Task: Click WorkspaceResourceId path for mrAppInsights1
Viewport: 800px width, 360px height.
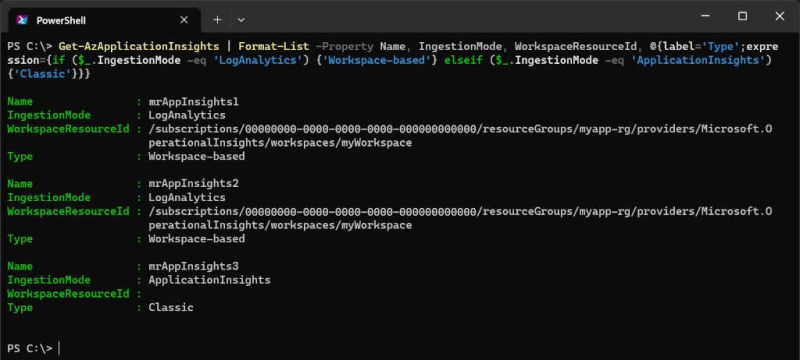Action: point(460,136)
